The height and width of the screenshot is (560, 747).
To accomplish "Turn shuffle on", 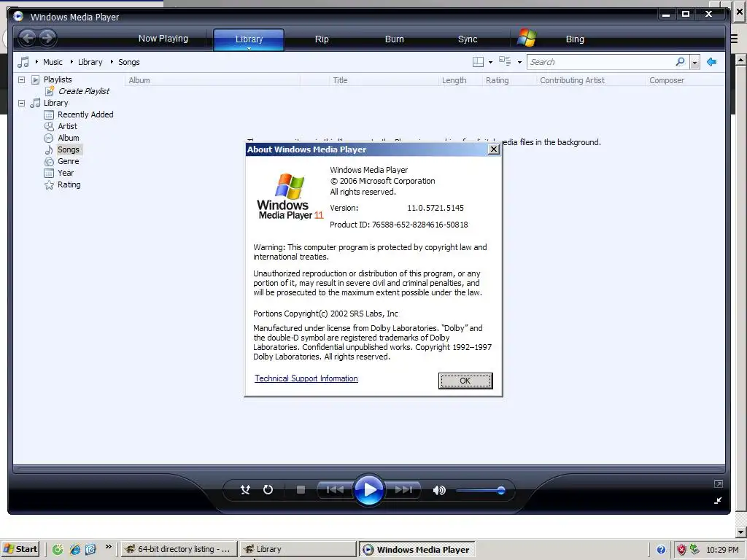I will coord(245,489).
